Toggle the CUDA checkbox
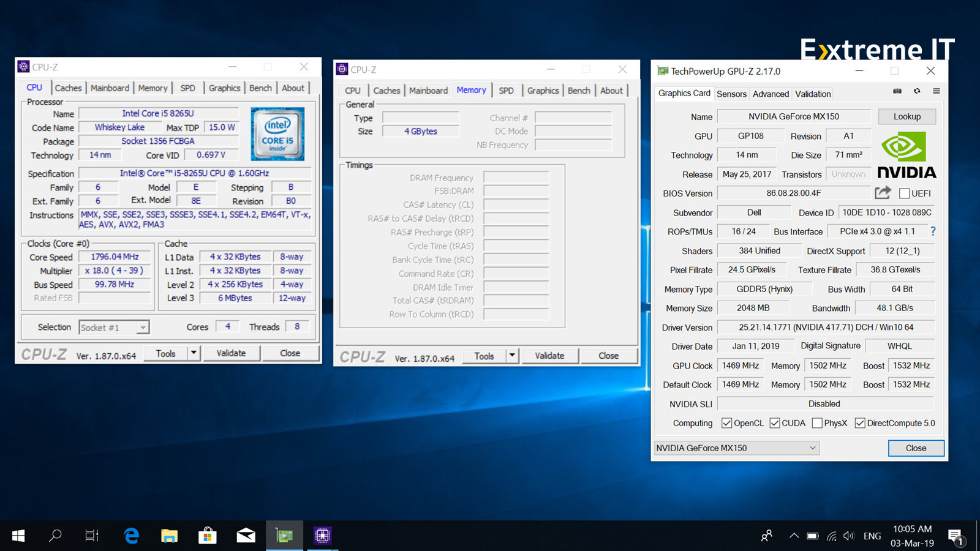This screenshot has width=980, height=551. click(775, 423)
